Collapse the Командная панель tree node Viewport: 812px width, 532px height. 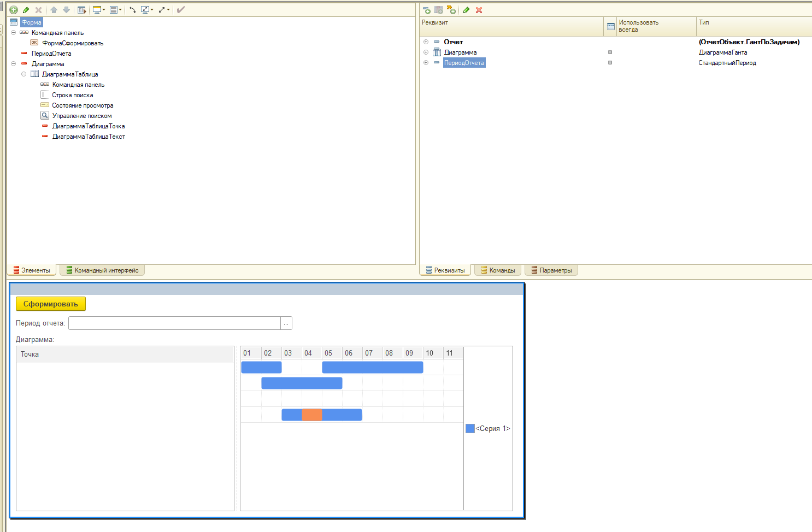point(13,33)
